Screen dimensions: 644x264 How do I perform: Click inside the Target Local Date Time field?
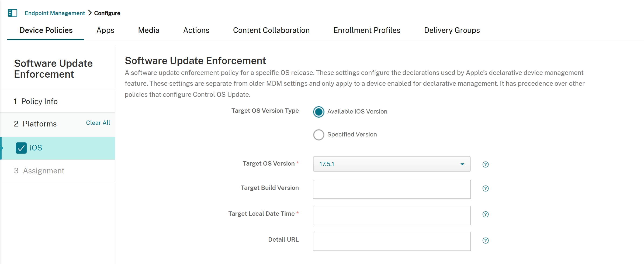pos(391,215)
